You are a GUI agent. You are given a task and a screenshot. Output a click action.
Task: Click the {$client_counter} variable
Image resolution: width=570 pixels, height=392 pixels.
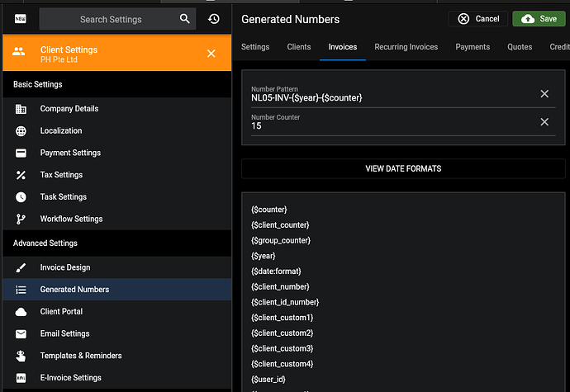280,225
